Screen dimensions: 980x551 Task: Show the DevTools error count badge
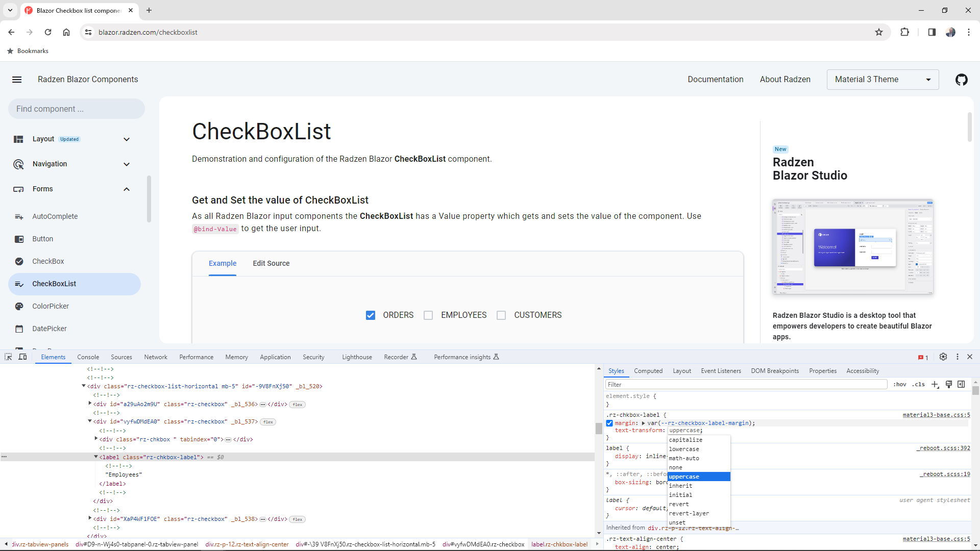coord(923,357)
